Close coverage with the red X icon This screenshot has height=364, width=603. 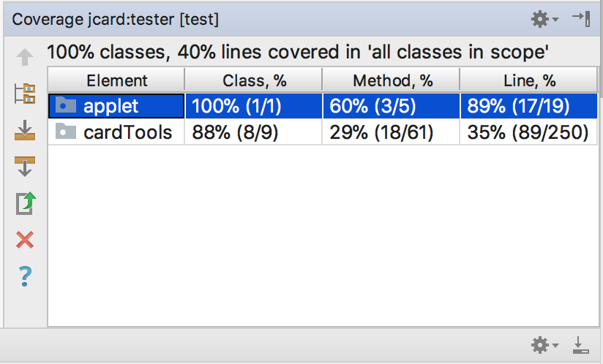tap(25, 239)
